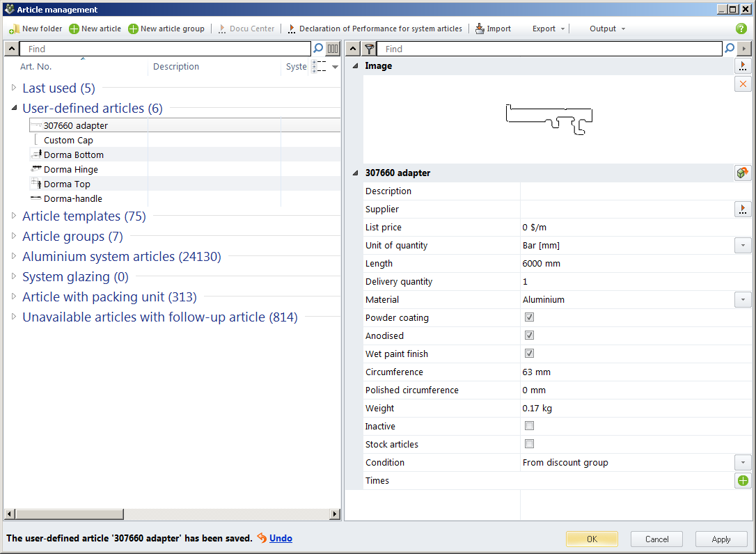
Task: Open the Output menu
Action: [607, 29]
